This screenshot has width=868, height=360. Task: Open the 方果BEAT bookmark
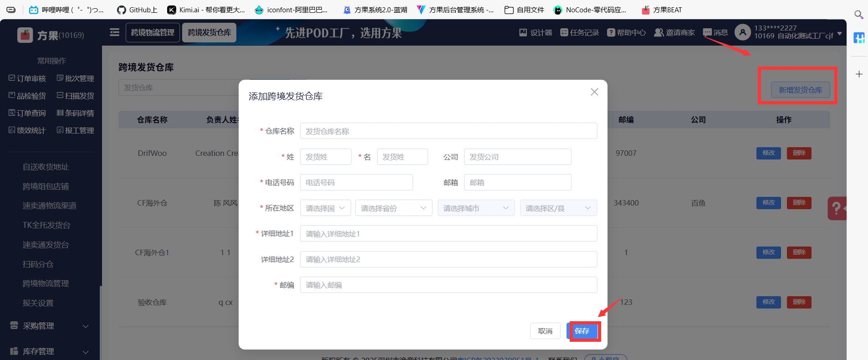[x=661, y=10]
